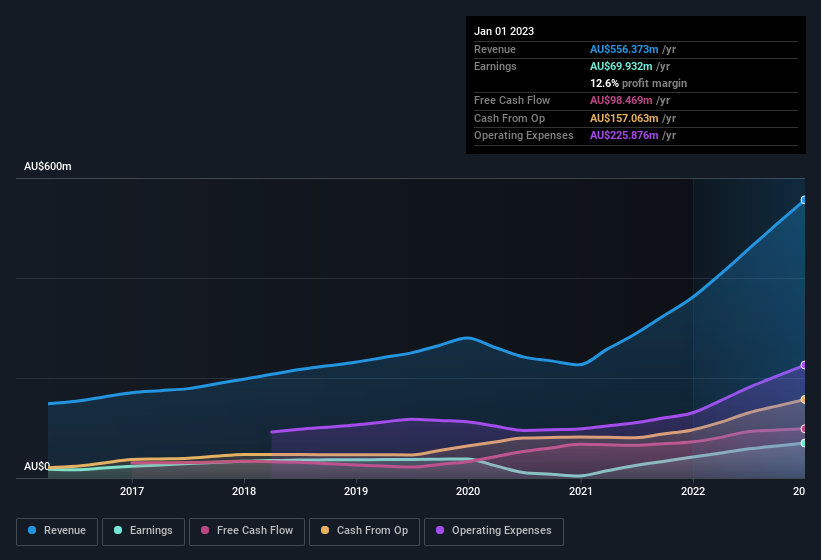
Task: Click the orange Cash From Op endpoint marker
Action: [x=804, y=400]
